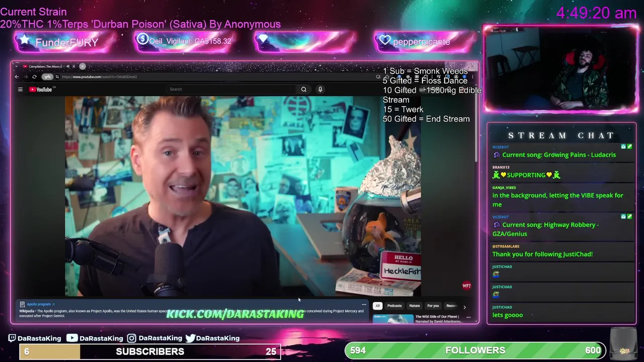Click the 4:49:20 am clock

point(596,13)
